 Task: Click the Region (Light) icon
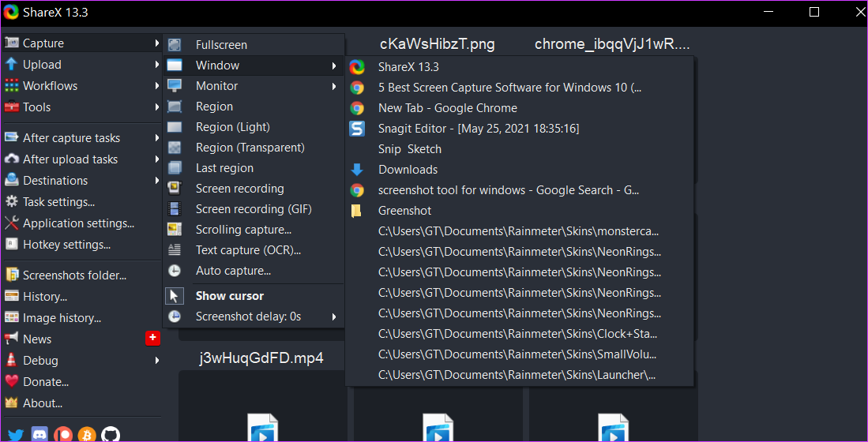(x=175, y=127)
